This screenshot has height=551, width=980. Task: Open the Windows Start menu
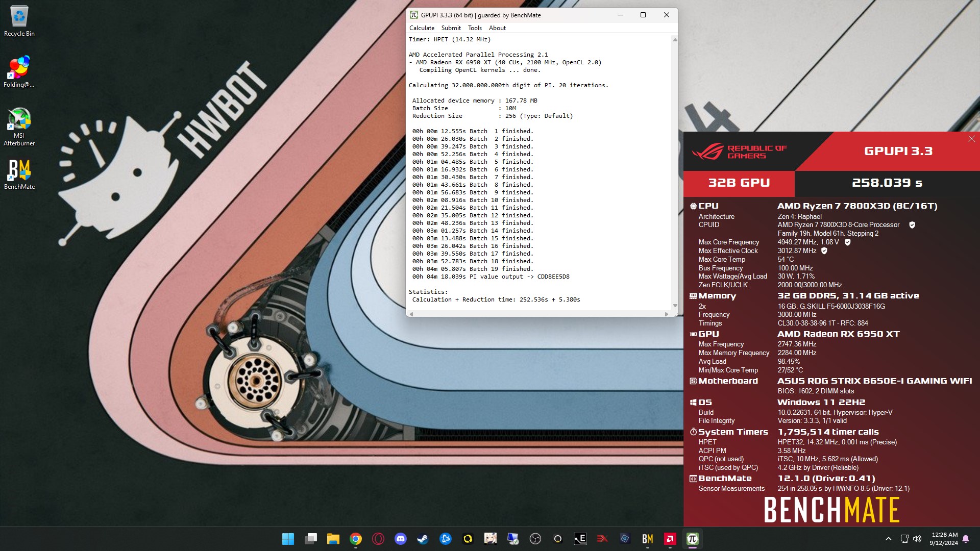[x=288, y=539]
